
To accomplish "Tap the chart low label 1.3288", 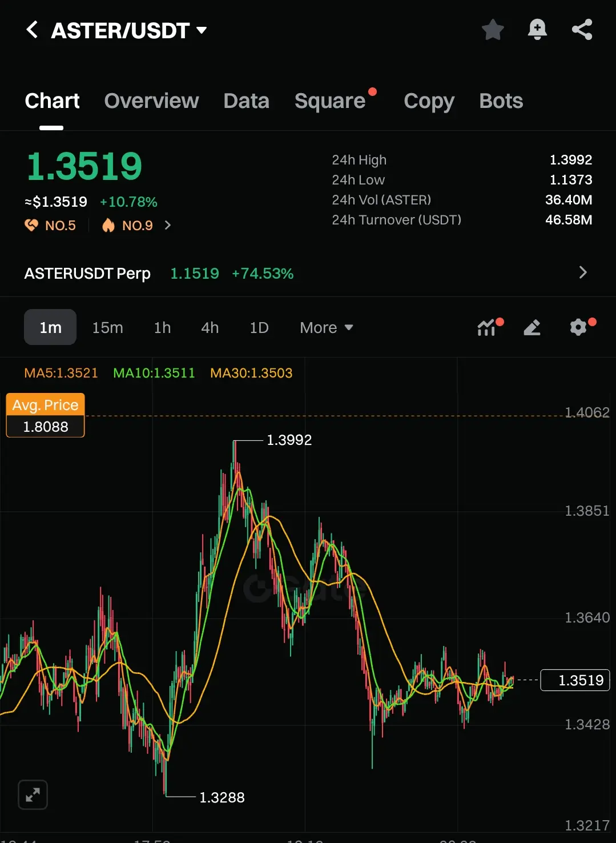I will click(x=222, y=797).
